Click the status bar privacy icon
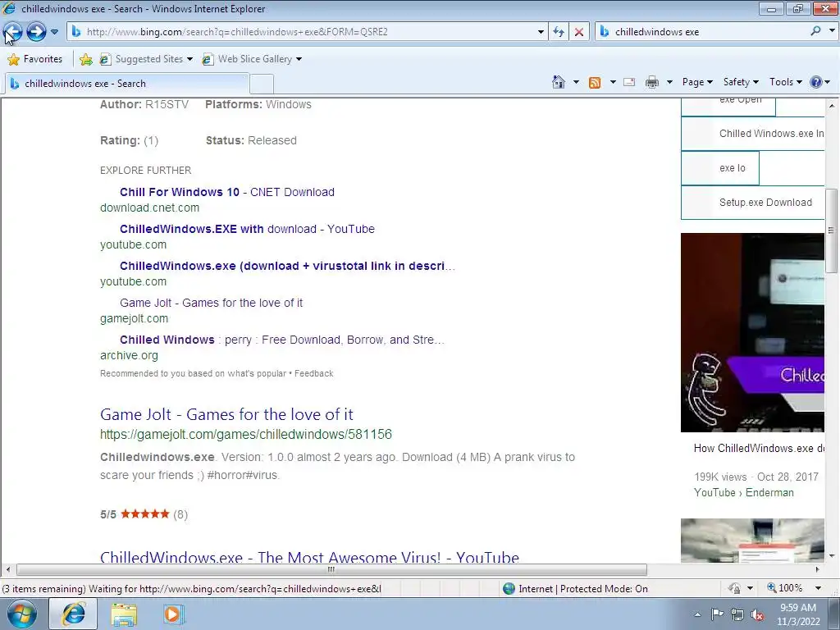The image size is (840, 630). pos(734,588)
